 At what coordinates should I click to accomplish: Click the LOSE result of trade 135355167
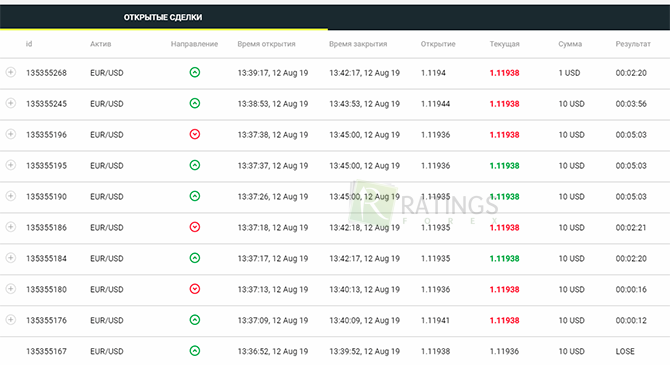625,351
